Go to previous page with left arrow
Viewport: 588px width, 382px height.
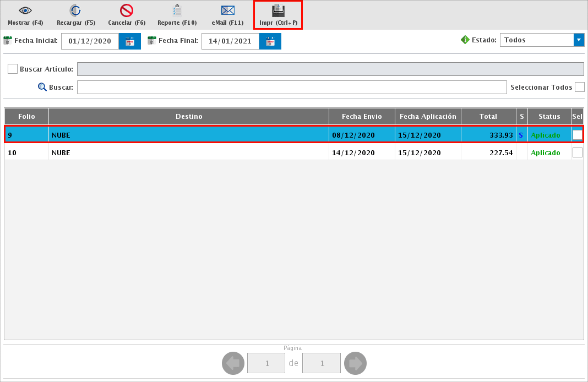[233, 363]
